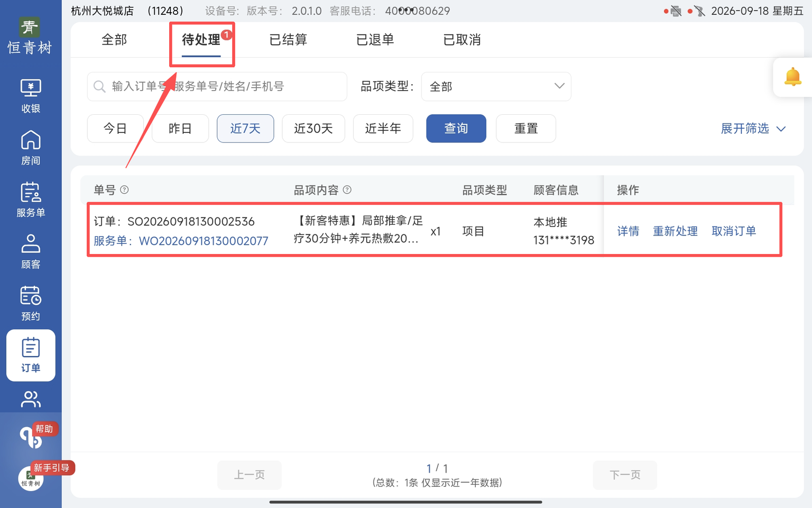Click 重新处理 for the order row
The image size is (812, 508).
click(x=675, y=231)
